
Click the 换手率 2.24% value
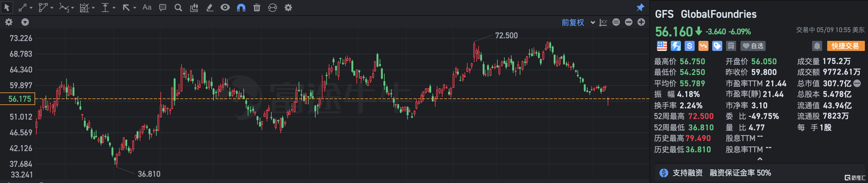pos(691,105)
